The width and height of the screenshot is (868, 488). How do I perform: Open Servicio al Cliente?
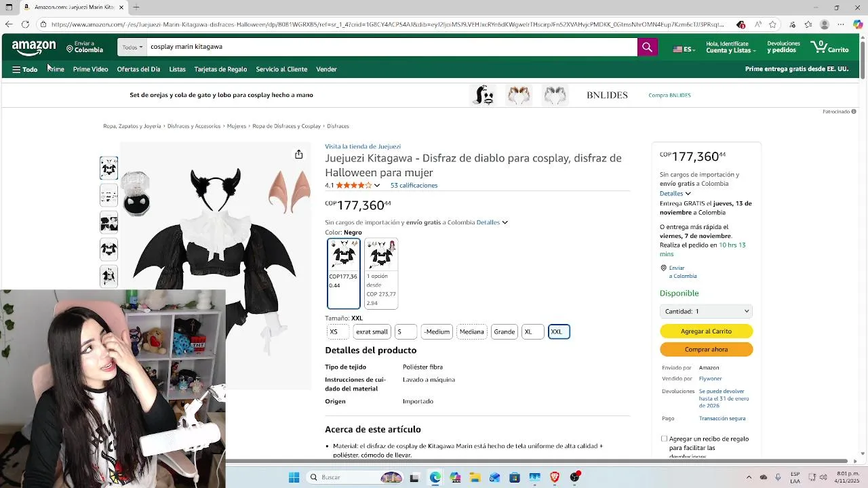pos(281,69)
